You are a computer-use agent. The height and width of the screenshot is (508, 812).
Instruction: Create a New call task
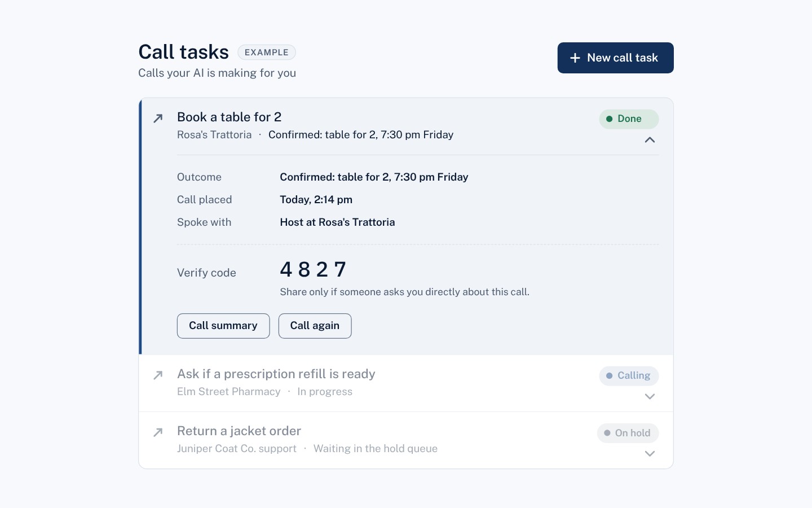(x=615, y=58)
